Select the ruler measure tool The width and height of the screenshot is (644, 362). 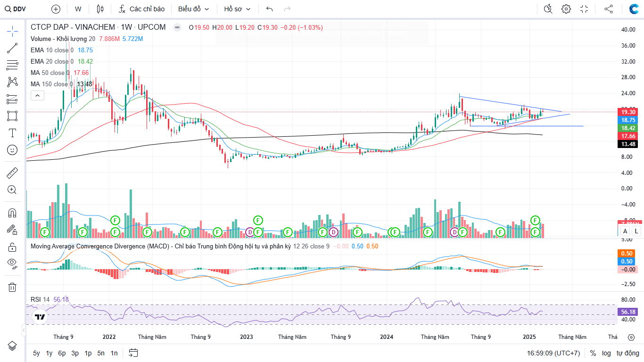tap(12, 173)
